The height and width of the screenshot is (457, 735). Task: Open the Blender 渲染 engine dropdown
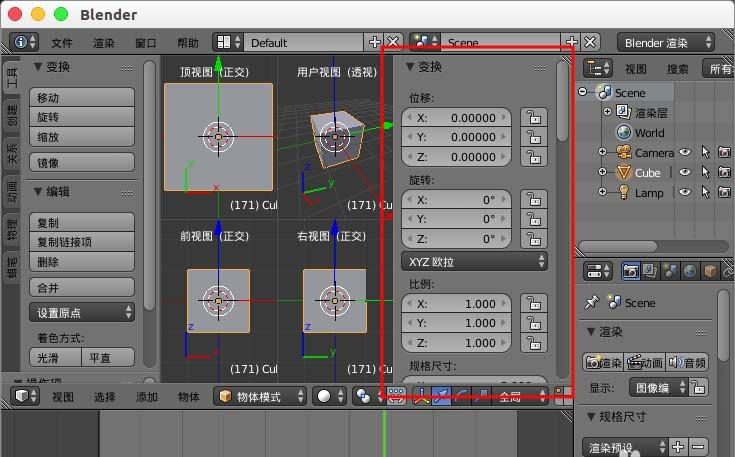coord(666,43)
